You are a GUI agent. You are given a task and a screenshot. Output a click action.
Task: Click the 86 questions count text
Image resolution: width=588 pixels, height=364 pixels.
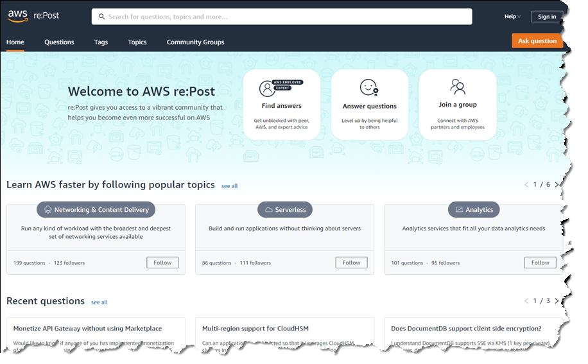217,263
